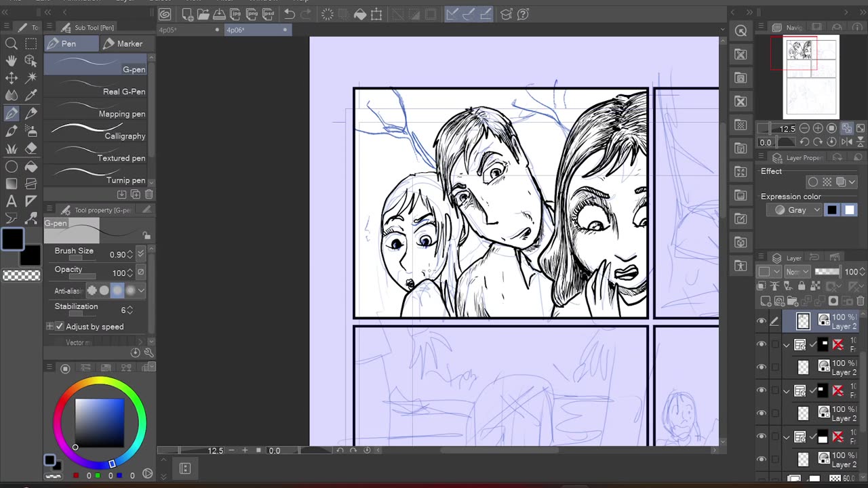Select the white expression color swatch
Image resolution: width=868 pixels, height=488 pixels.
(850, 210)
